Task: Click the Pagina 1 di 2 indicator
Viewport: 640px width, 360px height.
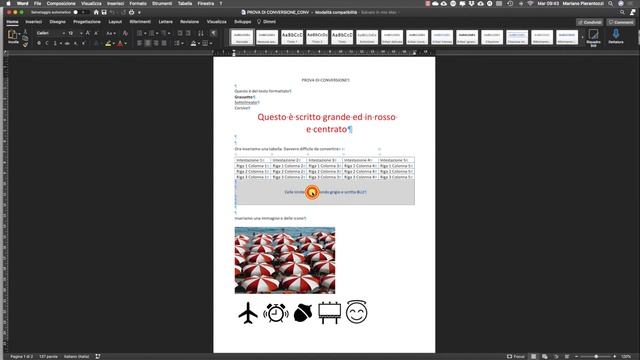Action: (22, 356)
